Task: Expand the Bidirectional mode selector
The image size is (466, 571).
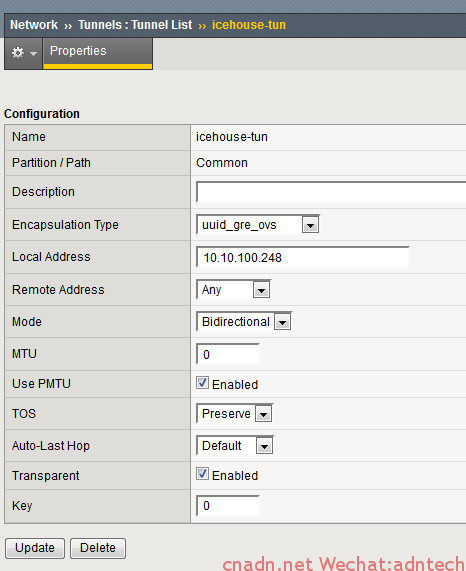Action: 244,322
